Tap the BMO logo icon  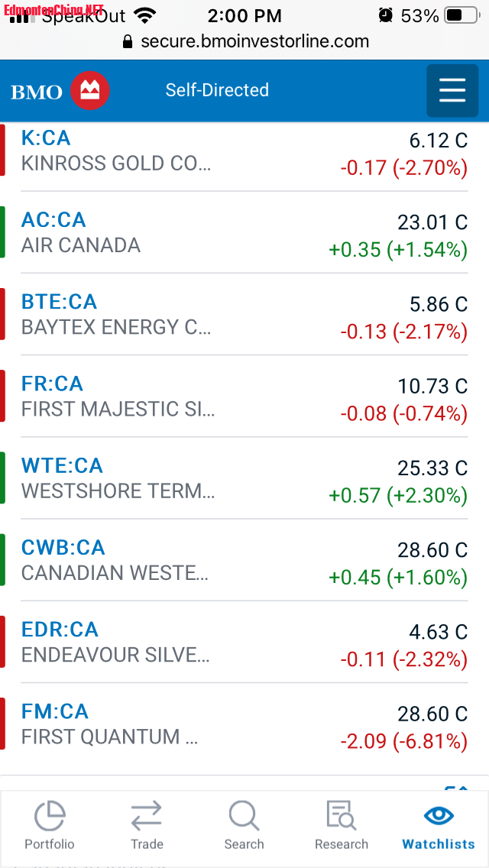pos(90,92)
